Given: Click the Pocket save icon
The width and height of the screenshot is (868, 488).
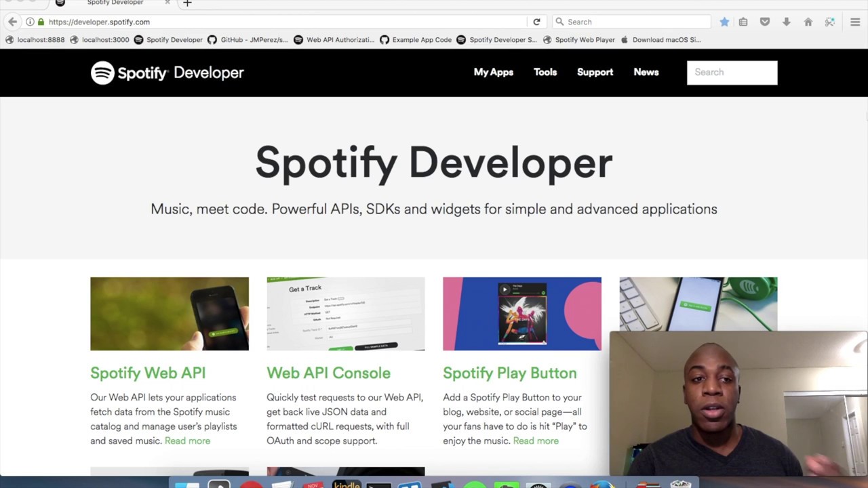Looking at the screenshot, I should (x=765, y=22).
